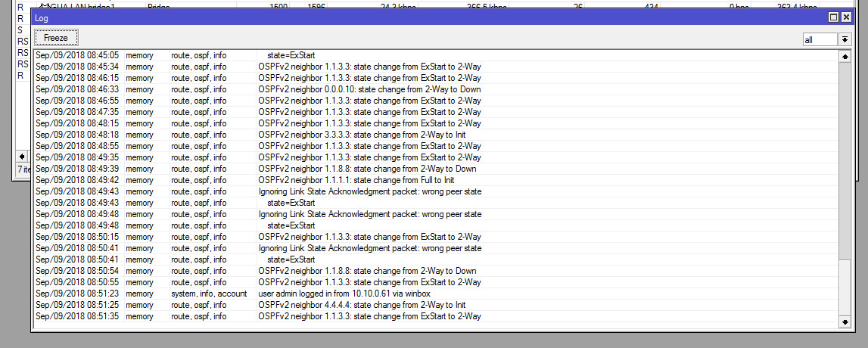Select the 08:45:34 neighbor 1.1.3.3 log entry
Screen dimensions: 868x348
click(x=436, y=67)
